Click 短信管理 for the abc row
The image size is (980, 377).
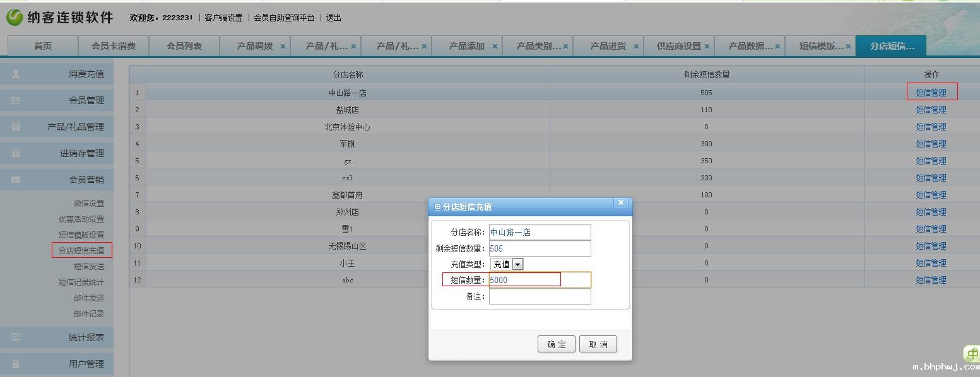tap(931, 280)
